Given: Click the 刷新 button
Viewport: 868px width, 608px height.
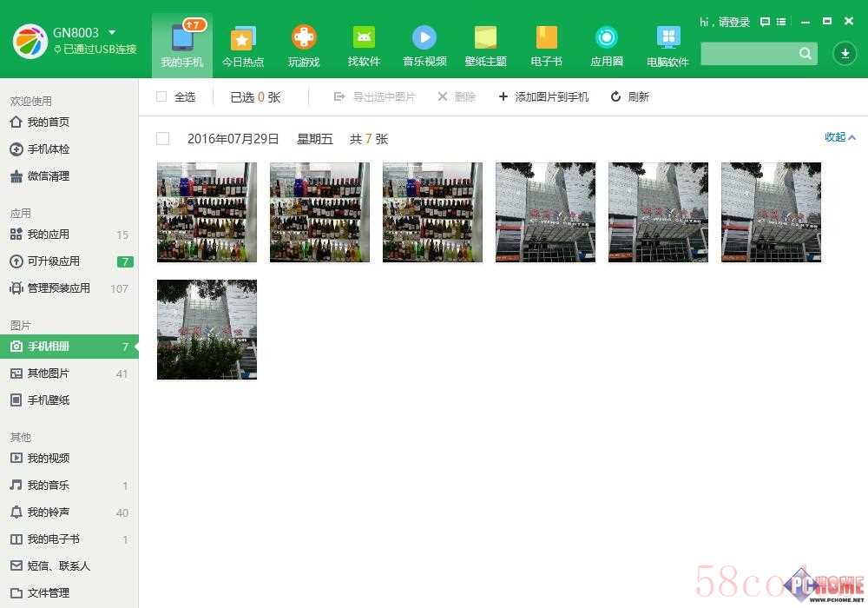Looking at the screenshot, I should tap(630, 97).
